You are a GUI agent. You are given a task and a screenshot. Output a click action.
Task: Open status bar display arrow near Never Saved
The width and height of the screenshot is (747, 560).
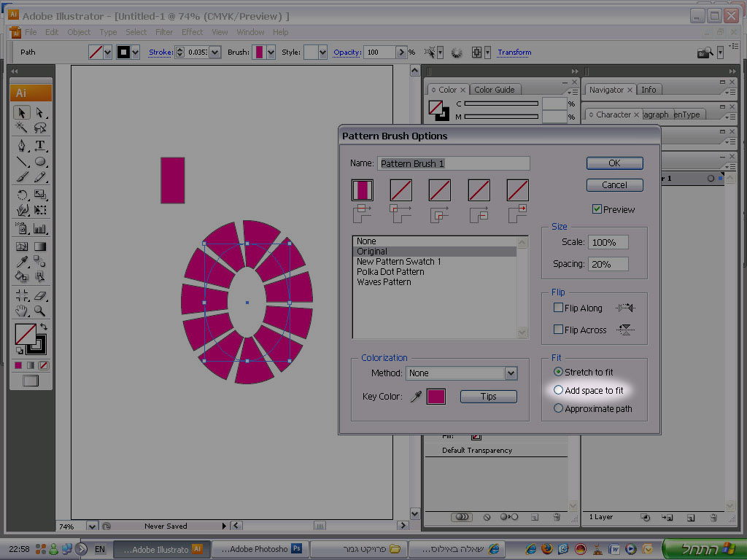coord(224,526)
